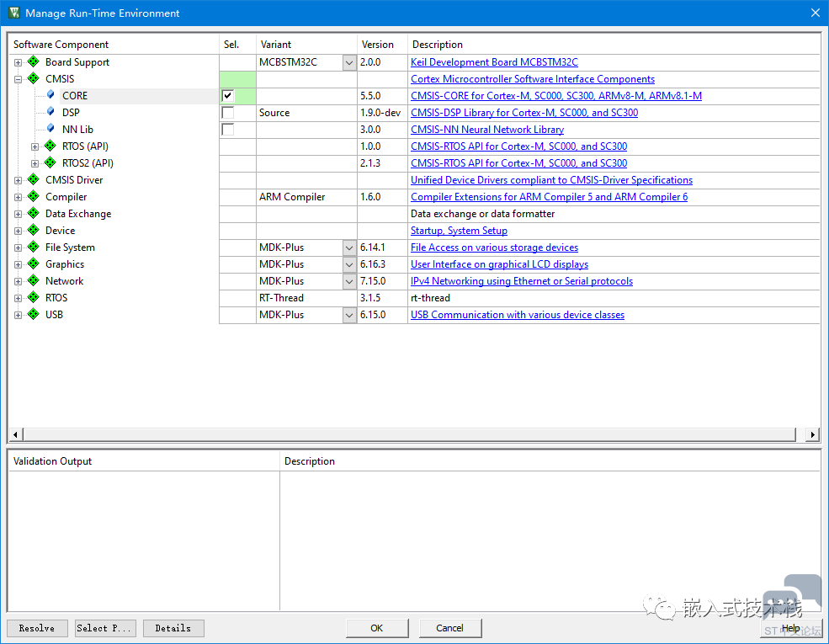Open CMSIS-NN Neural Network Library link

coord(487,130)
